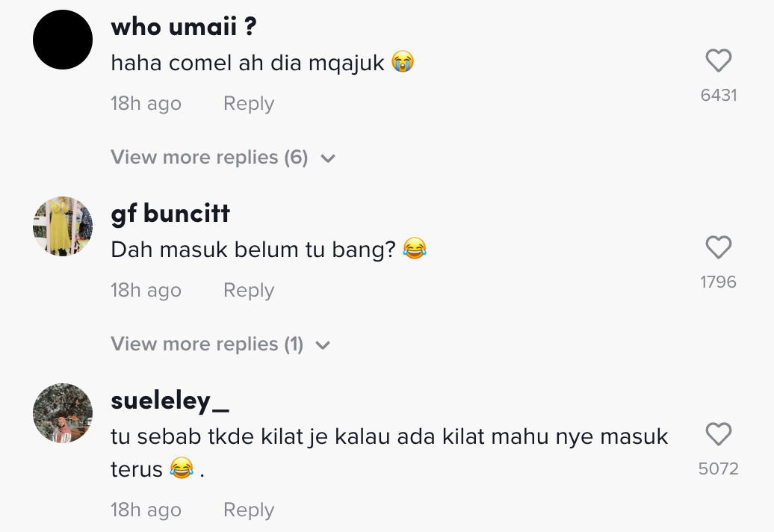Reply to the 'haha comel ah dia' comment
774x532 pixels.
click(248, 104)
